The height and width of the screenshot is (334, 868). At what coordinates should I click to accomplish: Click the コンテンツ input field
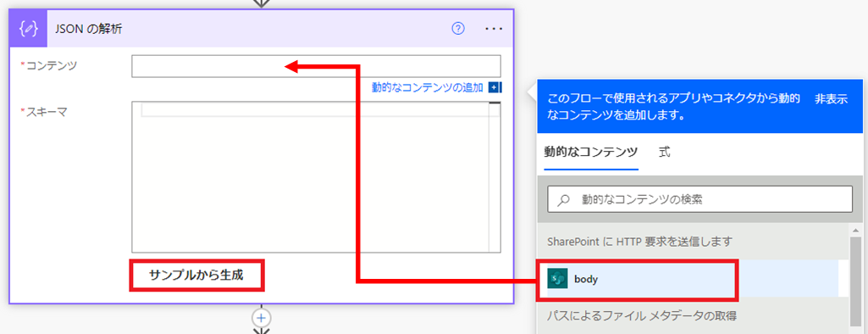click(316, 66)
